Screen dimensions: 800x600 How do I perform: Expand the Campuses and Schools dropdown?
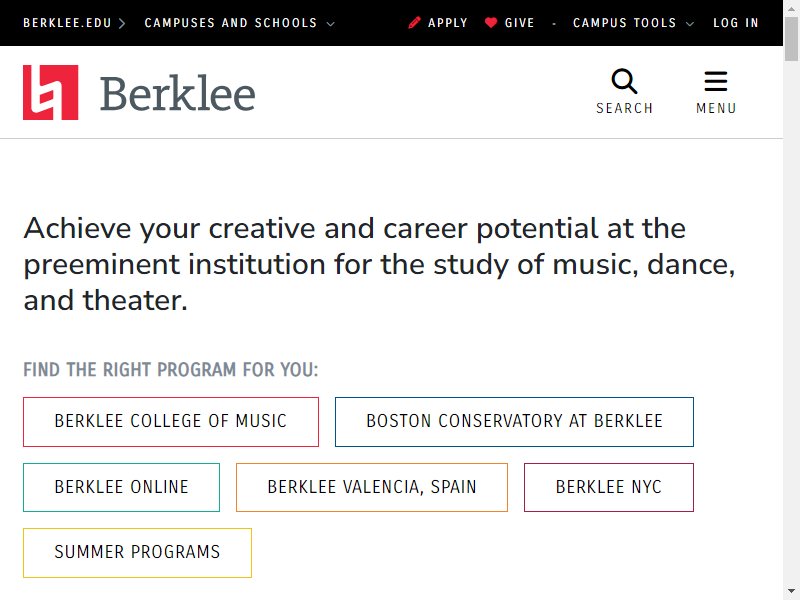[239, 23]
